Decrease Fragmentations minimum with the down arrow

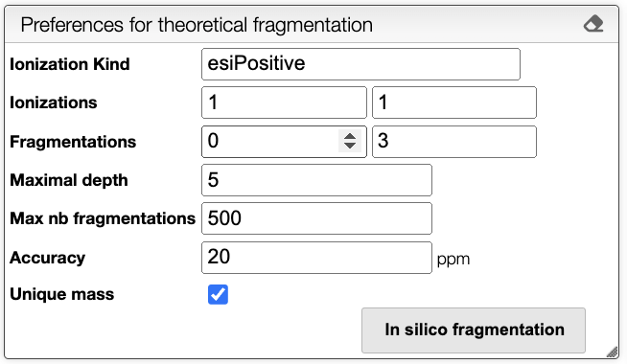click(350, 146)
